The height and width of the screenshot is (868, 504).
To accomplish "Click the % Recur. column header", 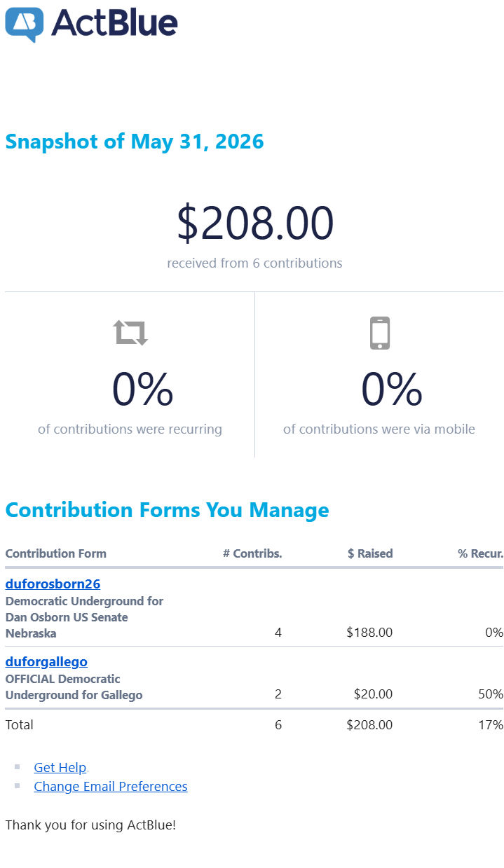I will 481,553.
